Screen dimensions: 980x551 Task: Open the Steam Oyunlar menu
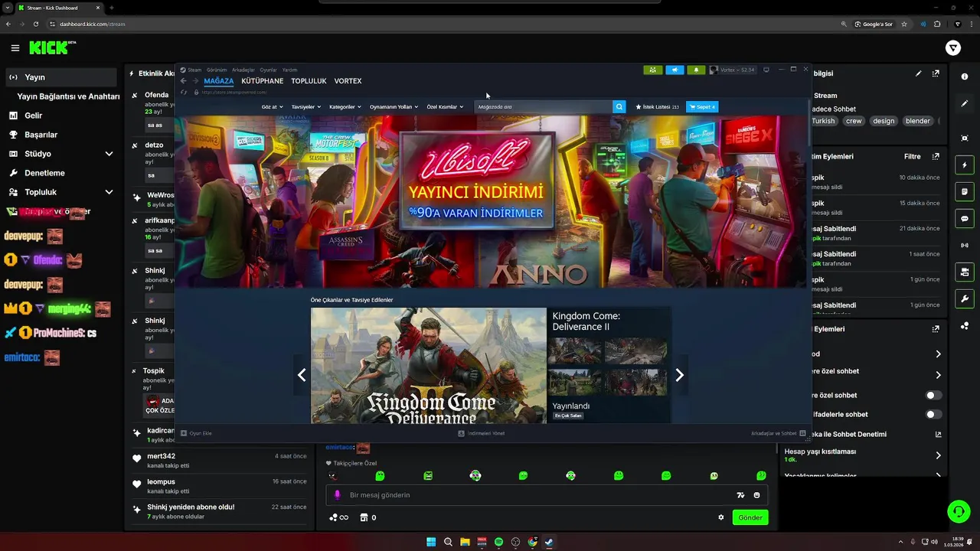coord(268,70)
